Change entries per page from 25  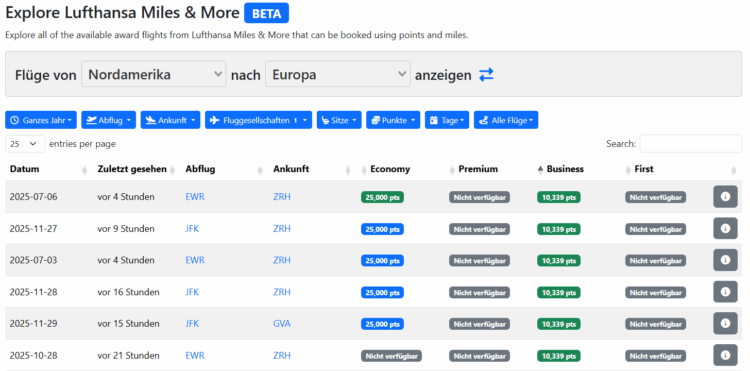coord(25,143)
